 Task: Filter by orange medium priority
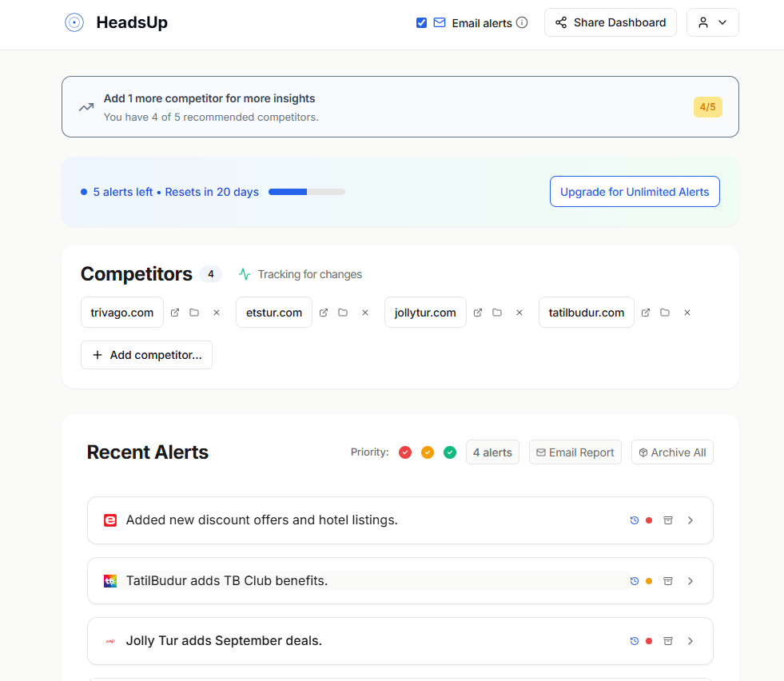click(x=428, y=452)
